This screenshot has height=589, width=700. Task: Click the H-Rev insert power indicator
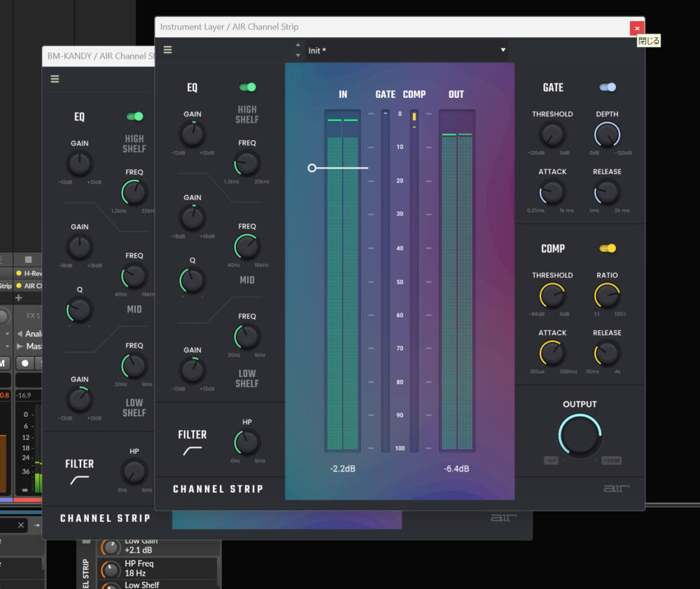pos(19,273)
